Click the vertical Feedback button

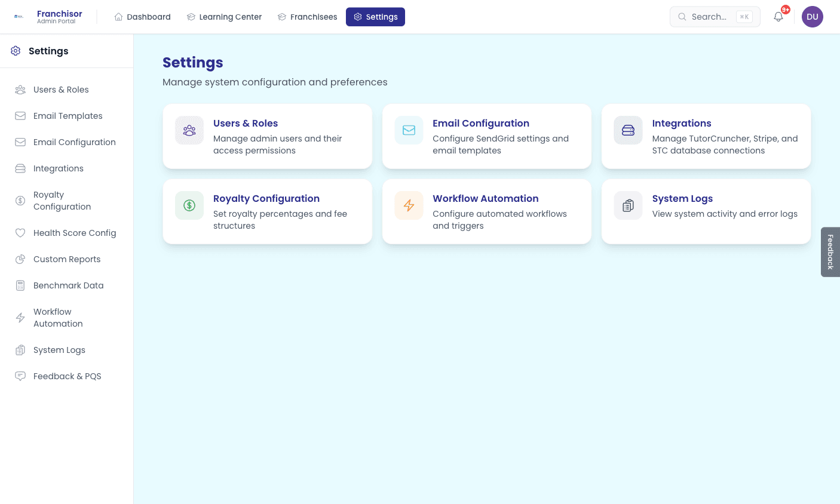point(830,252)
